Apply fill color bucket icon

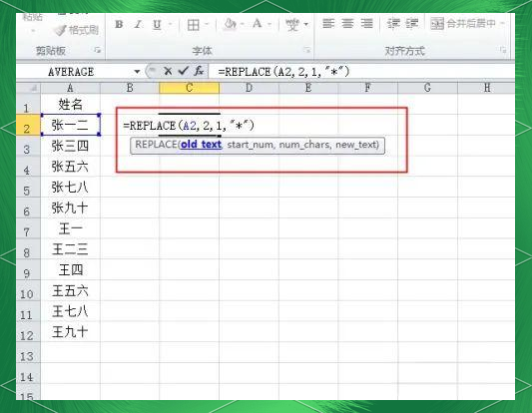click(230, 24)
